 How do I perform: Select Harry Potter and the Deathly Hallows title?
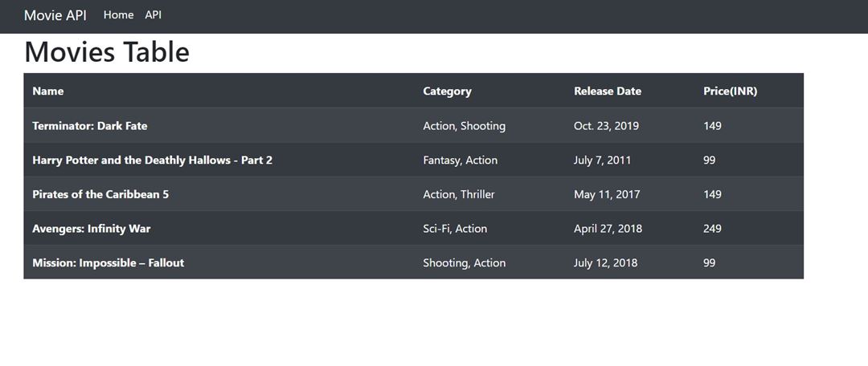click(x=152, y=161)
